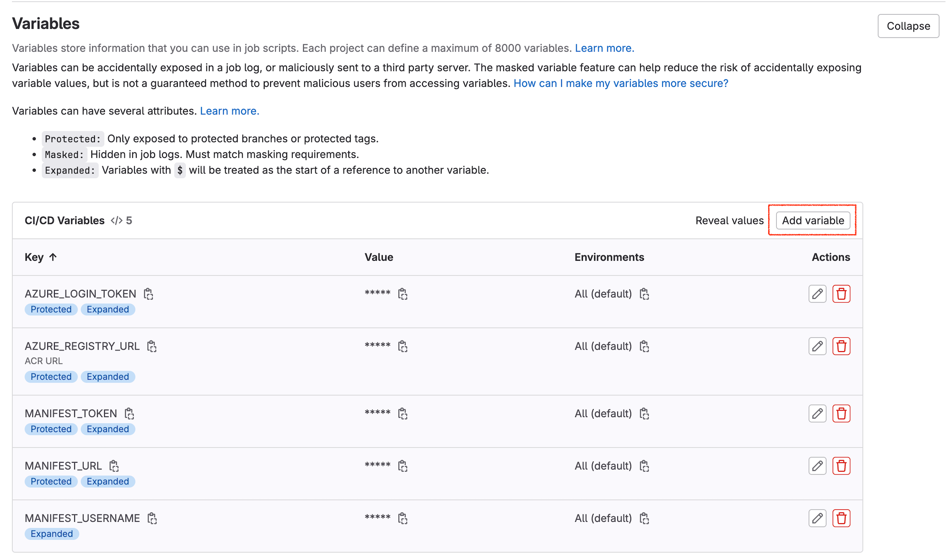The width and height of the screenshot is (950, 560).
Task: Collapse the Variables section
Action: 908,26
